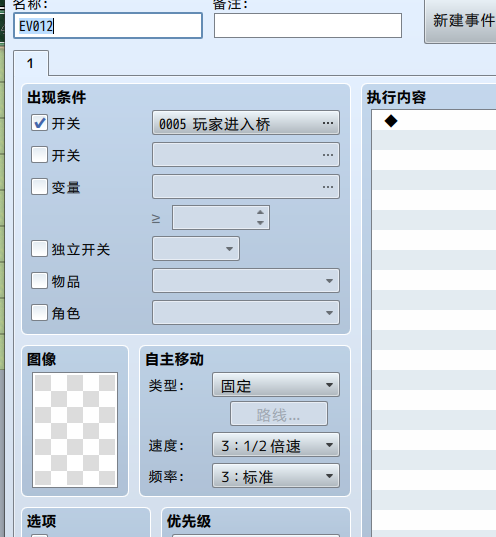Viewport: 496px width, 537px height.
Task: Enable the 独立开关 condition checkbox
Action: tap(39, 249)
